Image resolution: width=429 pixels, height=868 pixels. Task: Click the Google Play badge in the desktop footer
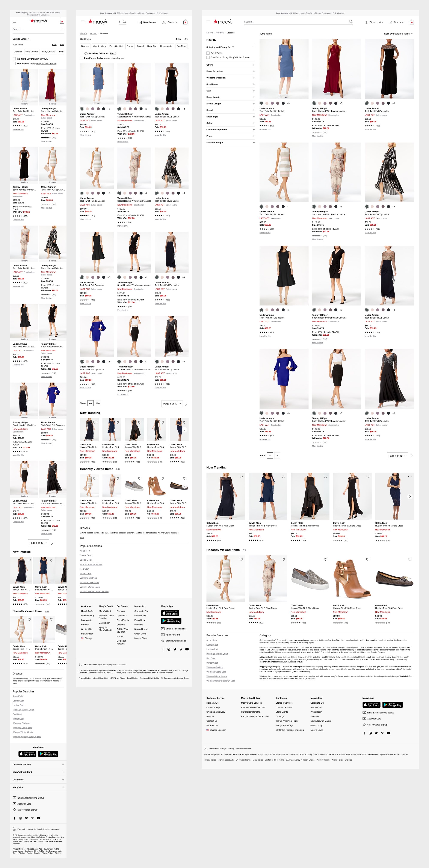[x=393, y=705]
